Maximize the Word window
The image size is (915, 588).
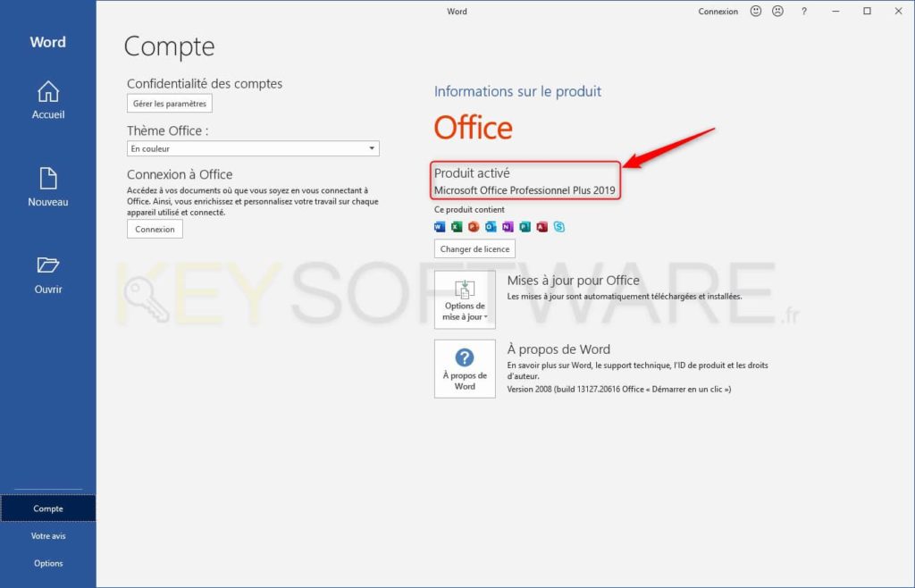[867, 11]
